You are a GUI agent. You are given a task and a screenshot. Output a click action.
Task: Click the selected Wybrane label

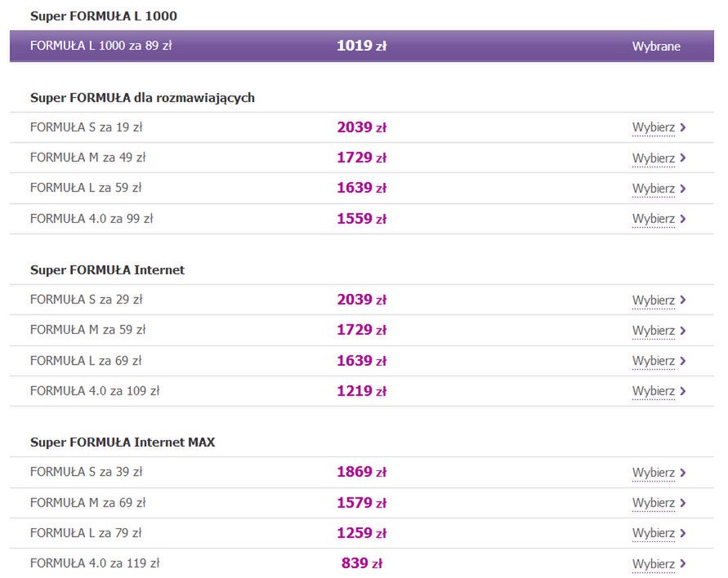[x=655, y=47]
